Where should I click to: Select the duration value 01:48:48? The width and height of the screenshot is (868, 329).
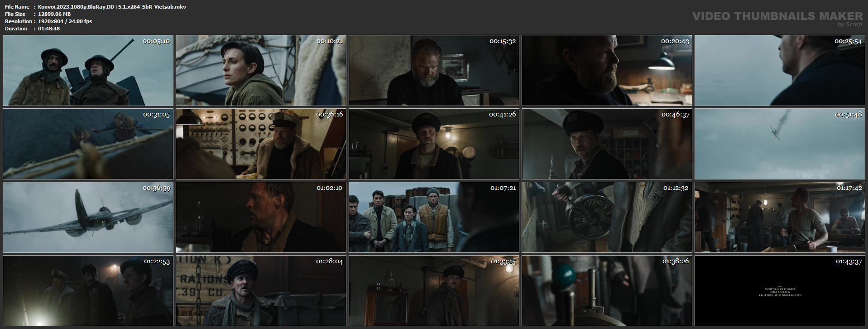(x=49, y=29)
